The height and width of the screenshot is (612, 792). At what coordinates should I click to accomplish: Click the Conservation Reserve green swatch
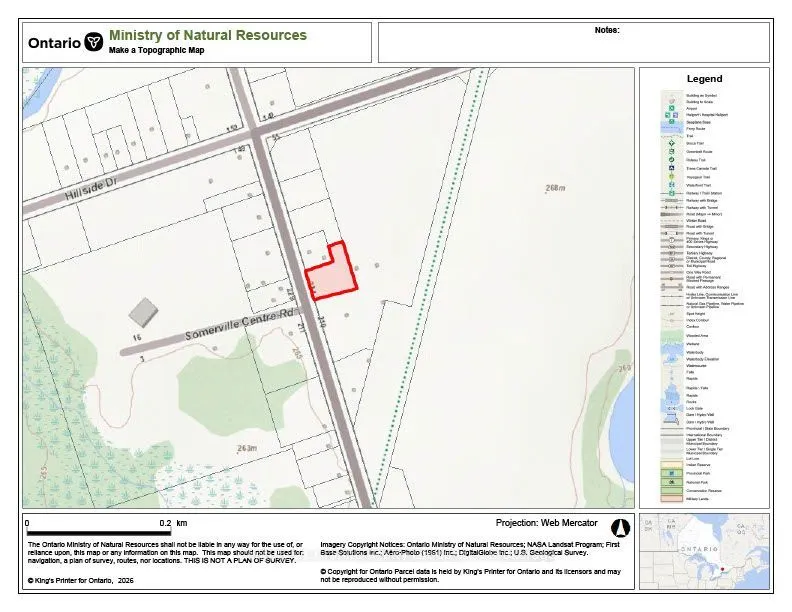pos(672,490)
